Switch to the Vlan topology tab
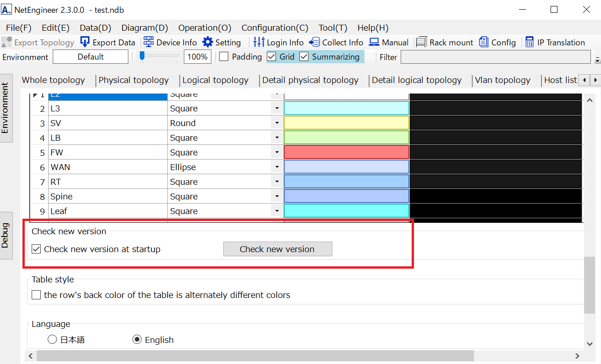Viewport: 601px width, 364px height. pyautogui.click(x=502, y=80)
